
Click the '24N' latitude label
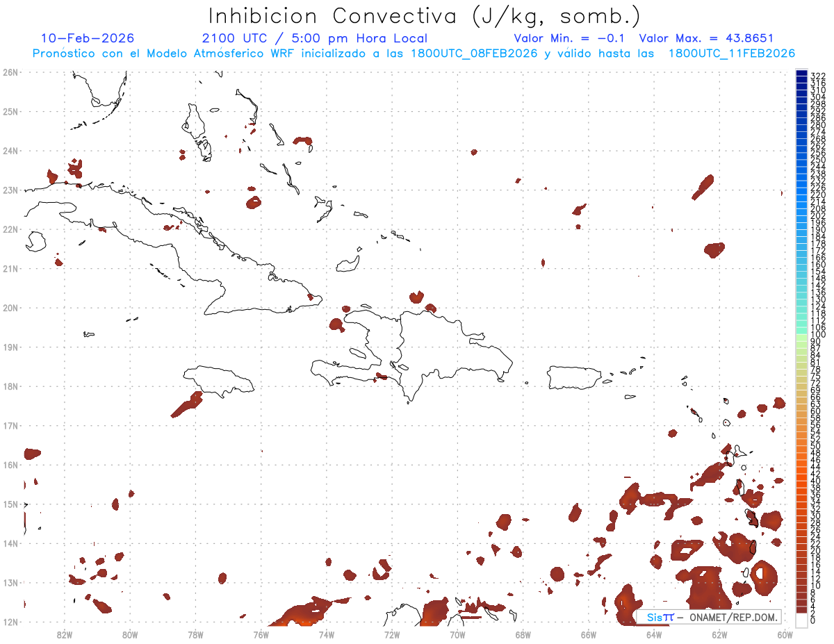point(10,150)
